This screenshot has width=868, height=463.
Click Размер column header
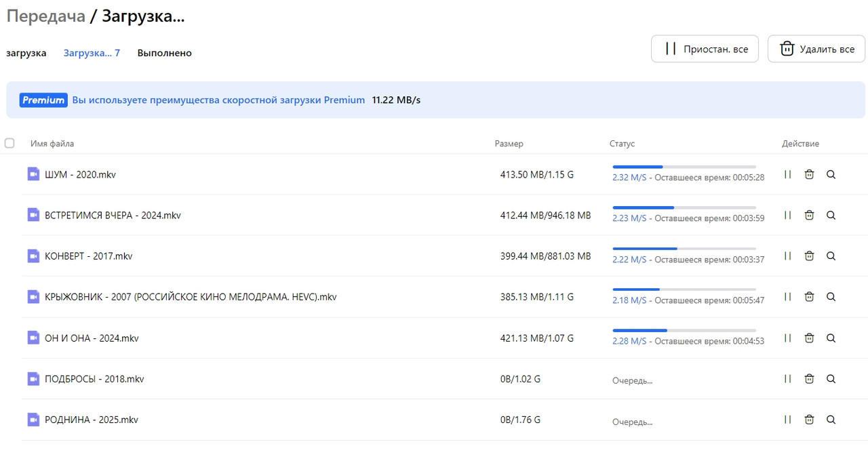(509, 144)
